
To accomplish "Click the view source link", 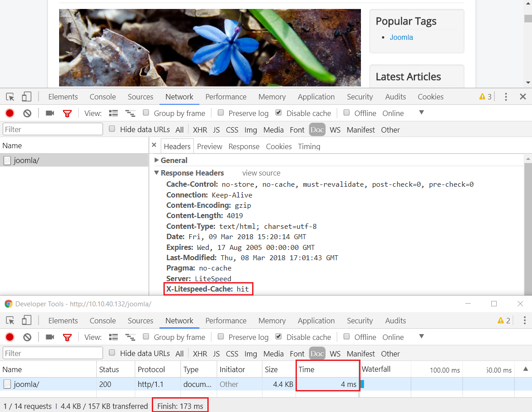I will [261, 173].
